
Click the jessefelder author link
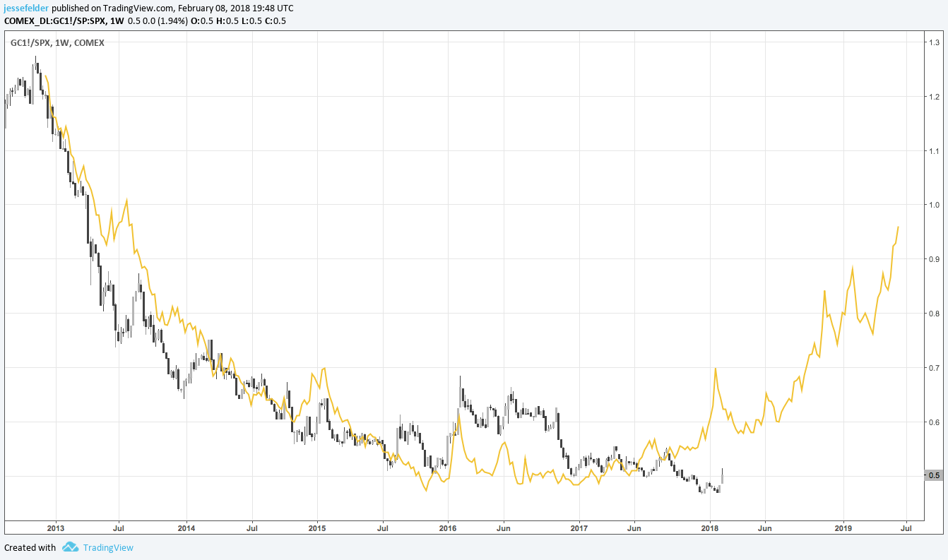click(x=27, y=8)
